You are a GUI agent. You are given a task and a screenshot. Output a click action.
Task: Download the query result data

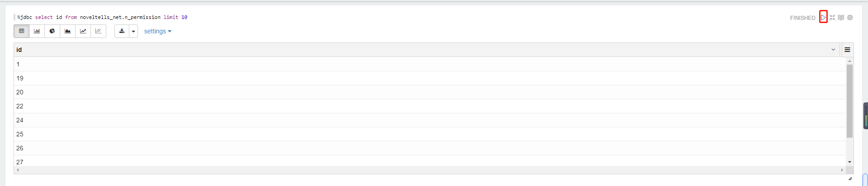pyautogui.click(x=122, y=31)
